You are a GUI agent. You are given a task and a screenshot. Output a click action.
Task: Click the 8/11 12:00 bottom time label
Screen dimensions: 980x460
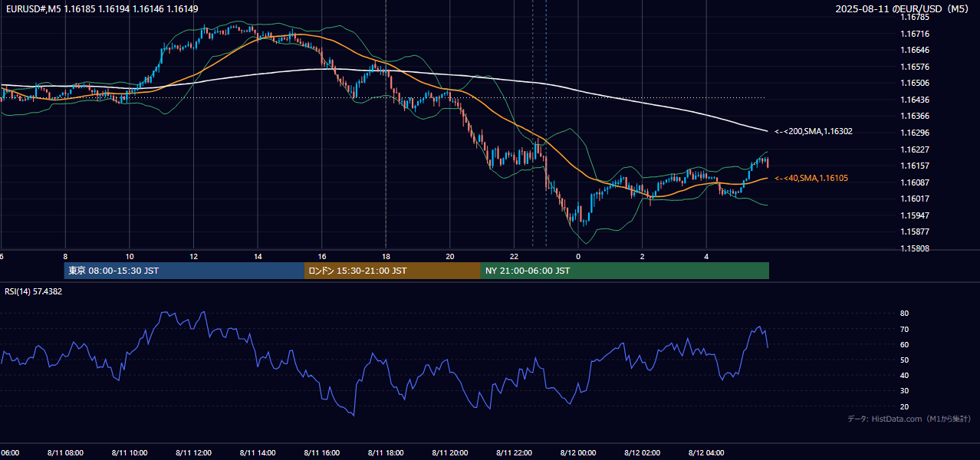click(x=193, y=452)
